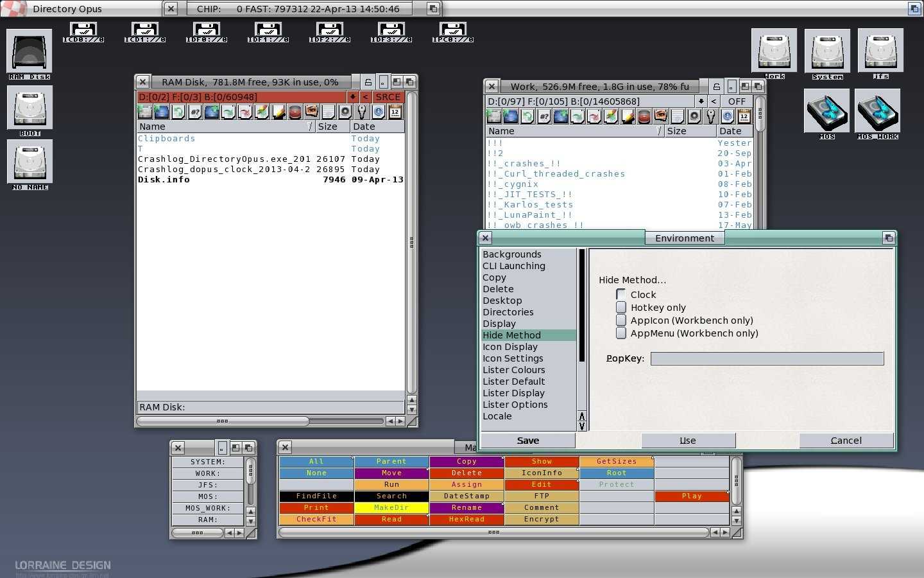Viewport: 924px width, 578px height.
Task: Open the down-arrow menu in Work lister
Action: [x=701, y=101]
